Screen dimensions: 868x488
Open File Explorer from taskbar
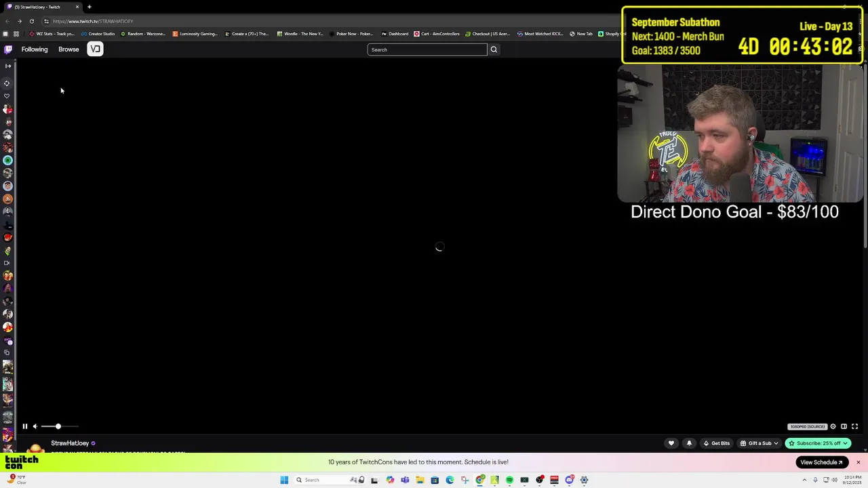coord(420,480)
